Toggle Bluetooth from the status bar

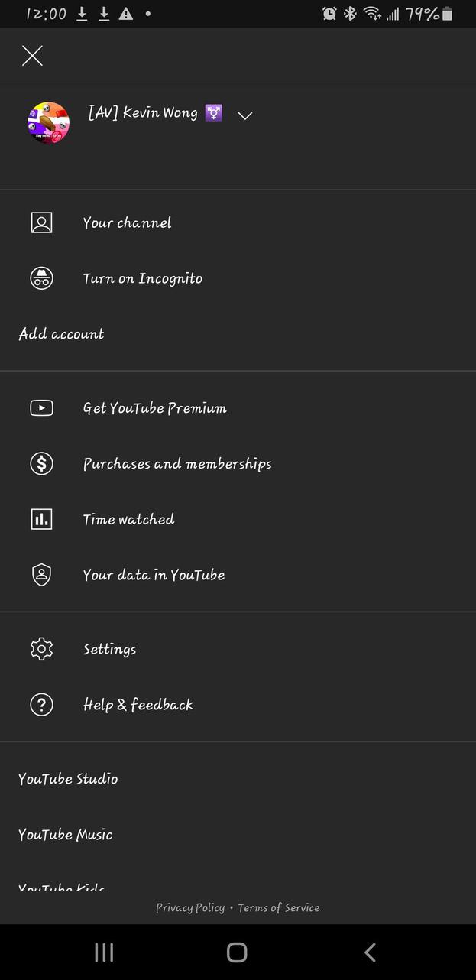[348, 13]
